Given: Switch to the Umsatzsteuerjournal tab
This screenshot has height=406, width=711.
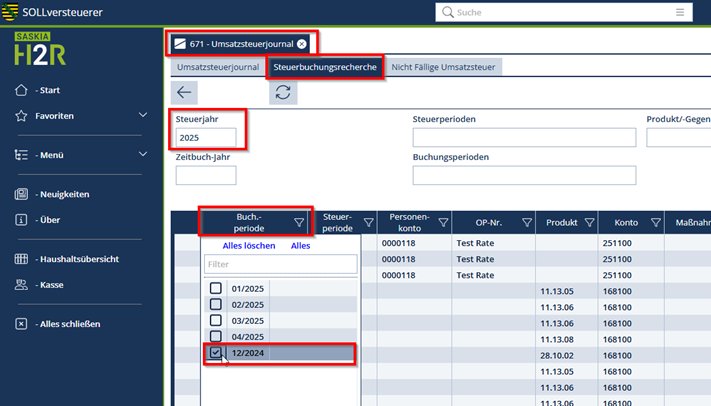Looking at the screenshot, I should point(218,67).
